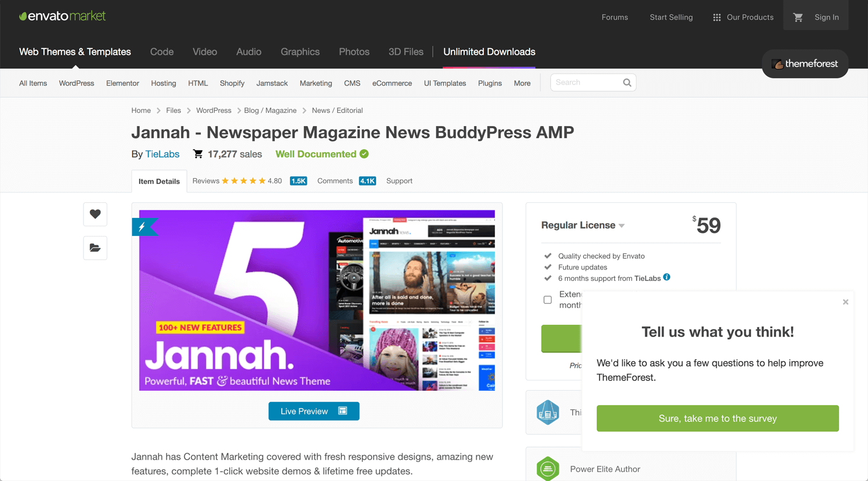Click the ThemeForest badge logo
The image size is (868, 481).
click(805, 64)
